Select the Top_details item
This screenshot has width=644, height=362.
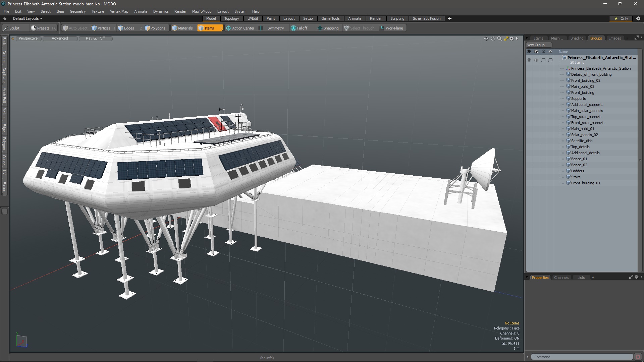pyautogui.click(x=580, y=147)
